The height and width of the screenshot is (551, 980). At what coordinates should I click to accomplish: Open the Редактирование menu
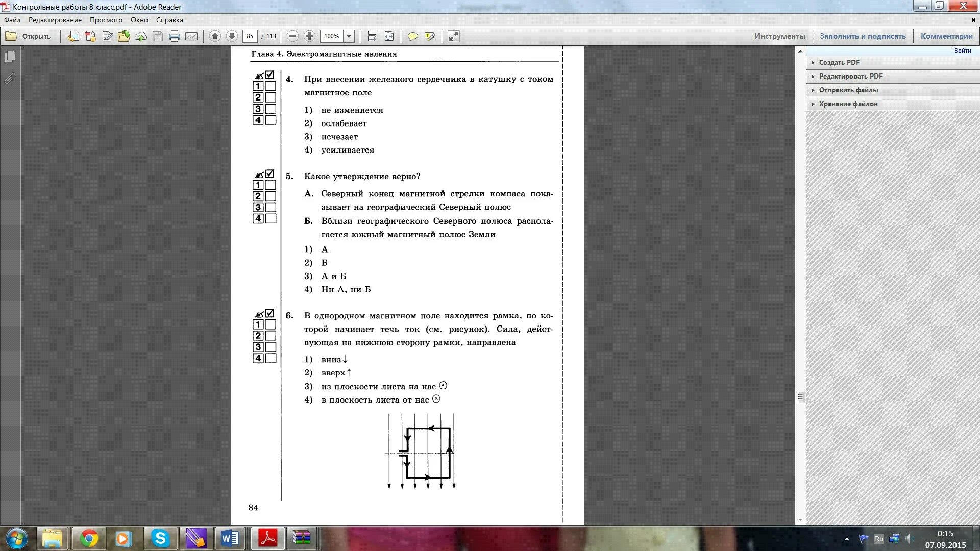coord(55,20)
